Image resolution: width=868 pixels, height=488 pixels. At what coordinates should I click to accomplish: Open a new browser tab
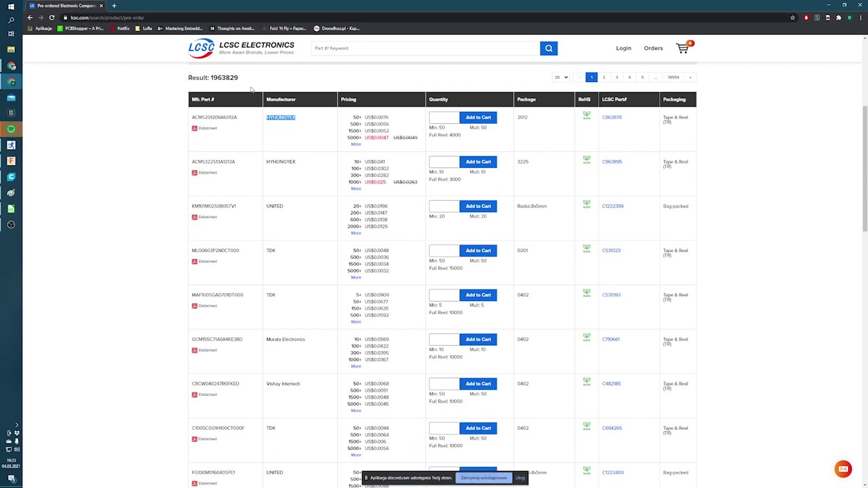click(114, 5)
